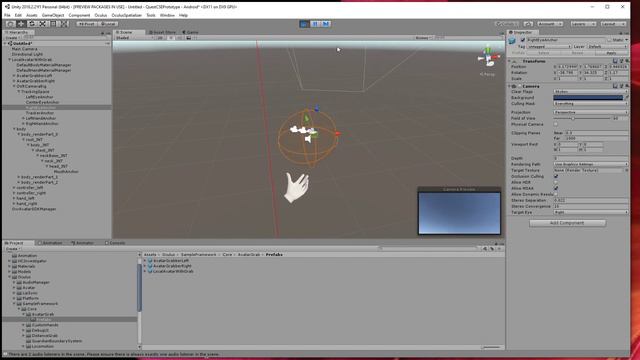Toggle the RightEyeAnchor active checkbox

tap(522, 40)
